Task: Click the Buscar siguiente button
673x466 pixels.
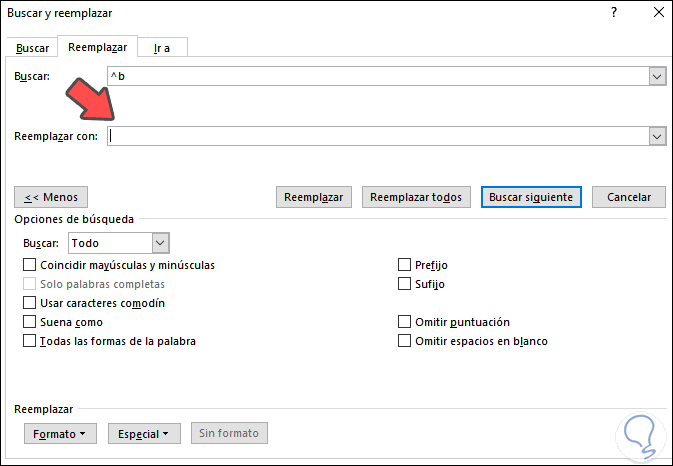Action: tap(530, 197)
